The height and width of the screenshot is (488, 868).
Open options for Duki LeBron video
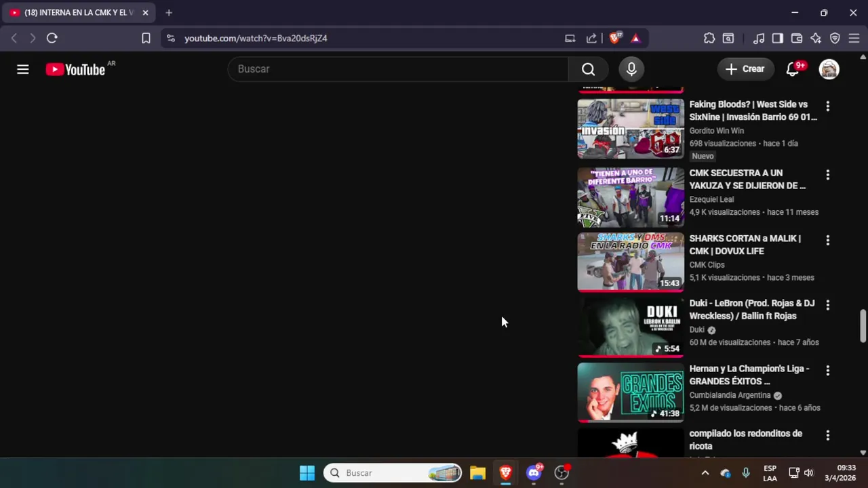[x=827, y=305]
